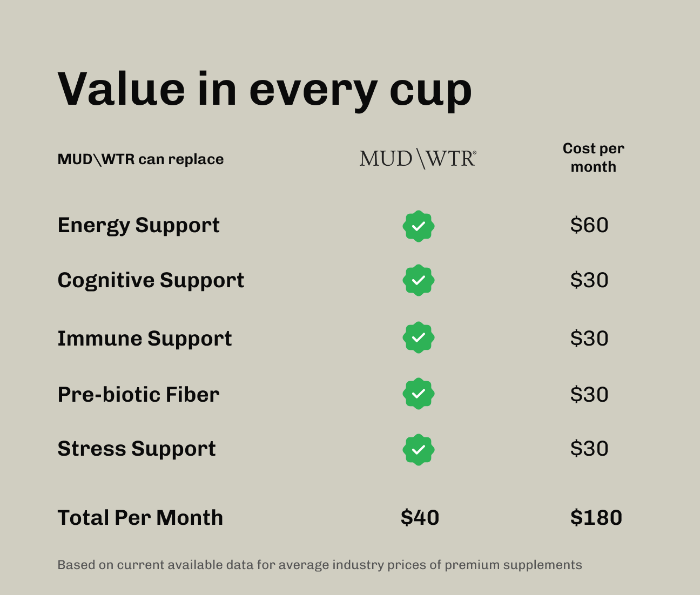Select the Stress Support label
Viewport: 700px width, 595px height.
click(x=136, y=449)
